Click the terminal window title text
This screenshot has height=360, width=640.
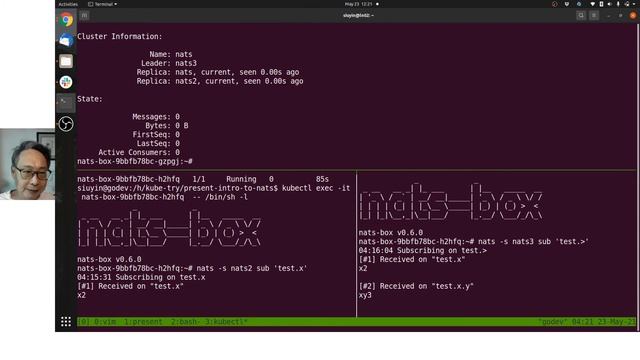click(x=358, y=16)
